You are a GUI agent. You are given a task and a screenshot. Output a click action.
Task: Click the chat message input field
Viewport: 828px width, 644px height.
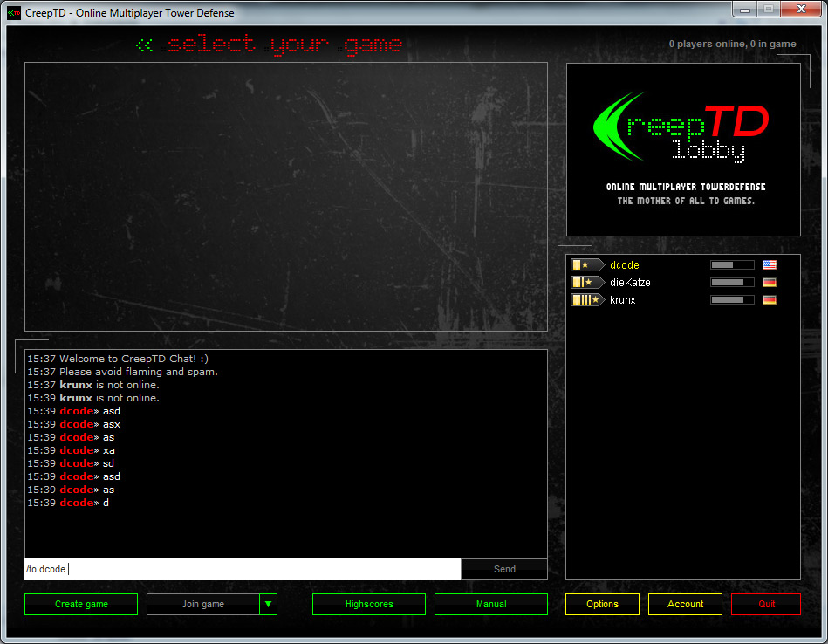coord(243,569)
